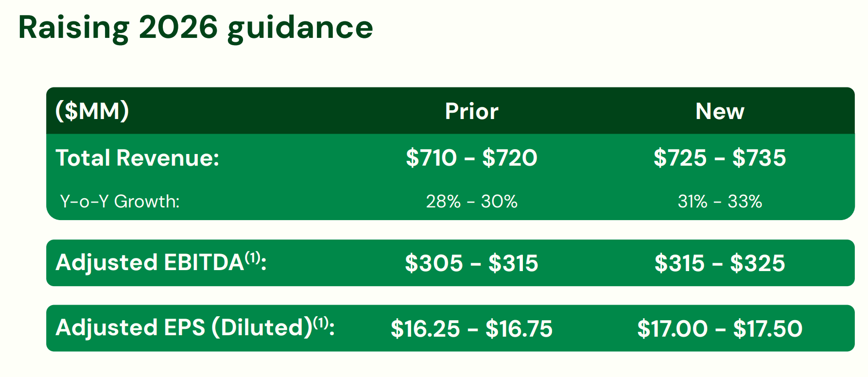Click prior revenue value $710 - $720
The width and height of the screenshot is (868, 377).
(471, 158)
